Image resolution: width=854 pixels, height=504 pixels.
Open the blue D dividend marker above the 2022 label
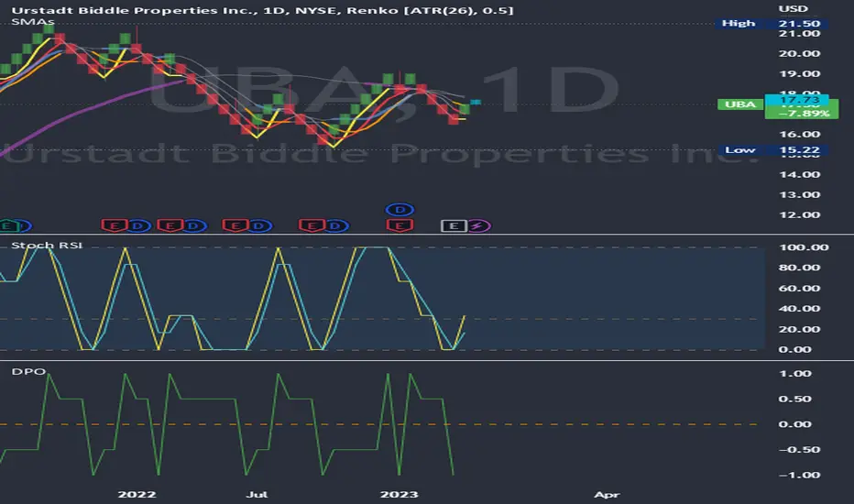[x=139, y=225]
